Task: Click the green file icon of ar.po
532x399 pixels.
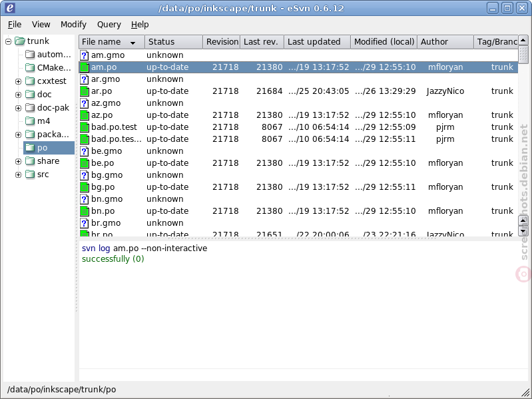Action: pos(84,91)
